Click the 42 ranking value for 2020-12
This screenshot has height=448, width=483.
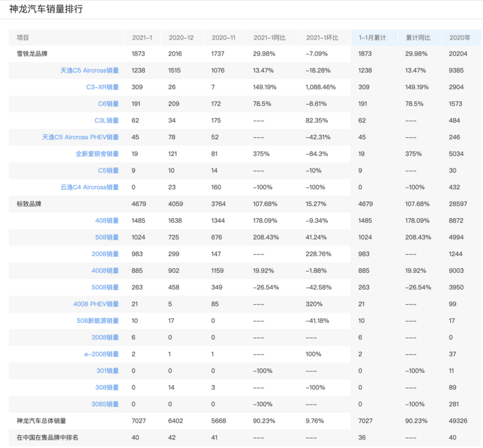click(x=172, y=437)
